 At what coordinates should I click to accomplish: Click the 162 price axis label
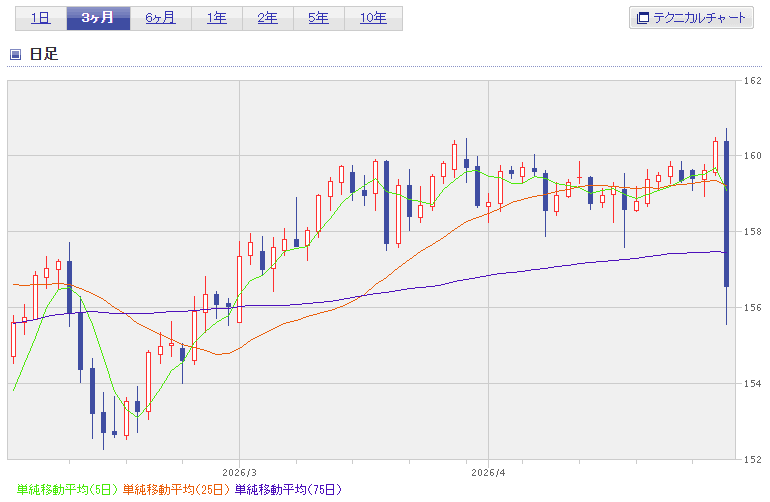click(752, 81)
